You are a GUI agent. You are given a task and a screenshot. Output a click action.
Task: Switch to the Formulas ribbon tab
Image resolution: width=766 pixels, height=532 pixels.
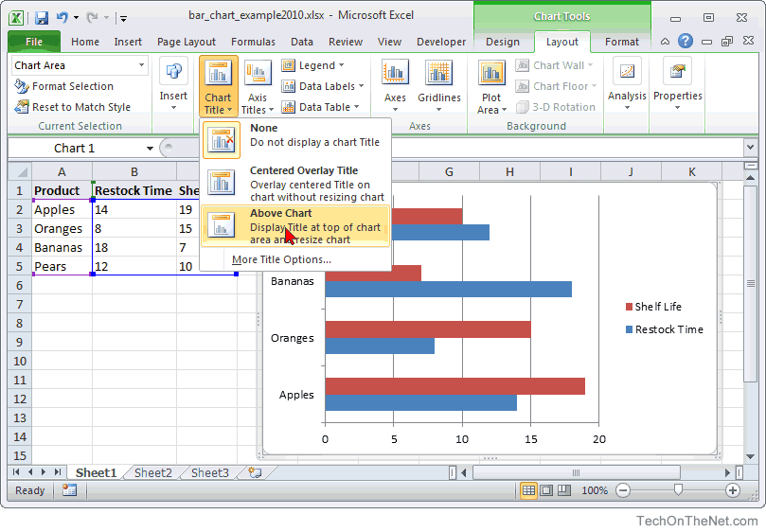click(253, 42)
